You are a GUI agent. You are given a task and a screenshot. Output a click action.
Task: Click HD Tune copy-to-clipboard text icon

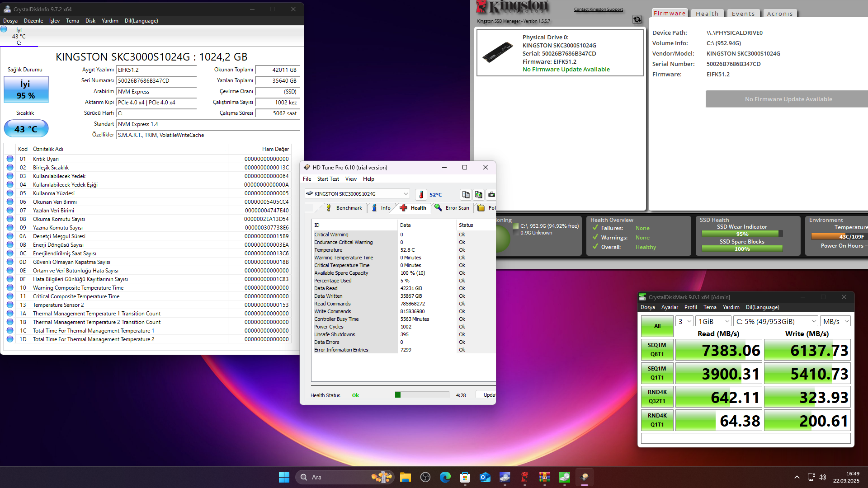(x=466, y=194)
